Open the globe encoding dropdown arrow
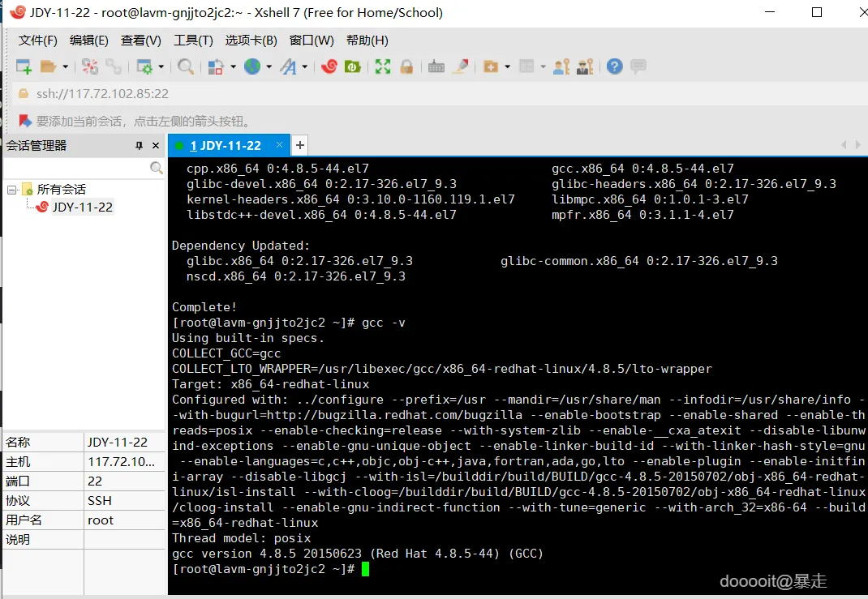 pos(269,67)
